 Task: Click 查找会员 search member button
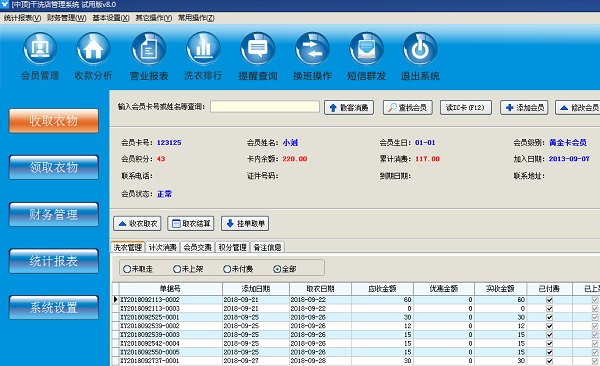tap(408, 108)
